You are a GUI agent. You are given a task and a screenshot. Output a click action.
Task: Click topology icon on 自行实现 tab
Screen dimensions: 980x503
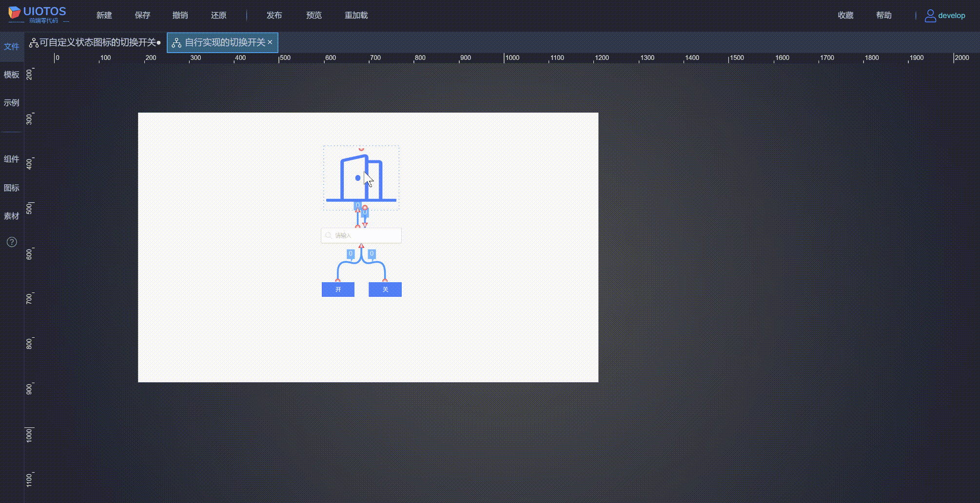tap(176, 43)
